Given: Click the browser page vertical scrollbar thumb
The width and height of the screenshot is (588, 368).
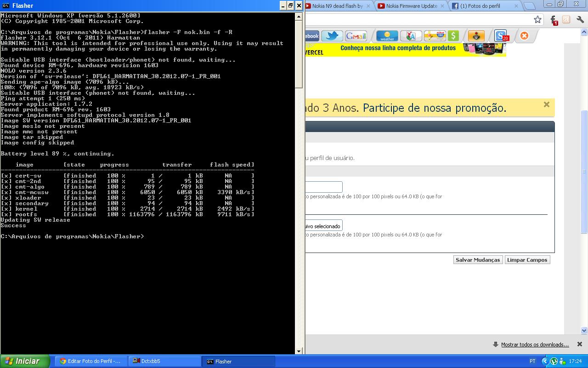Looking at the screenshot, I should coord(584,172).
